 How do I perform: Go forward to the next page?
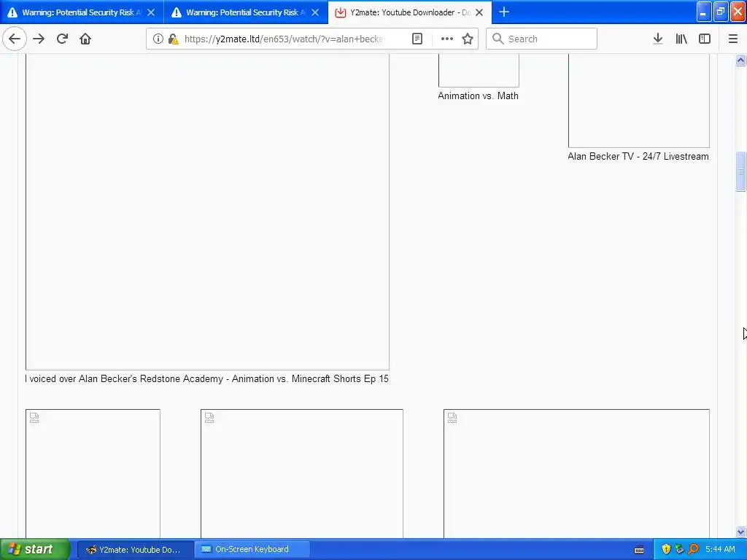39,39
